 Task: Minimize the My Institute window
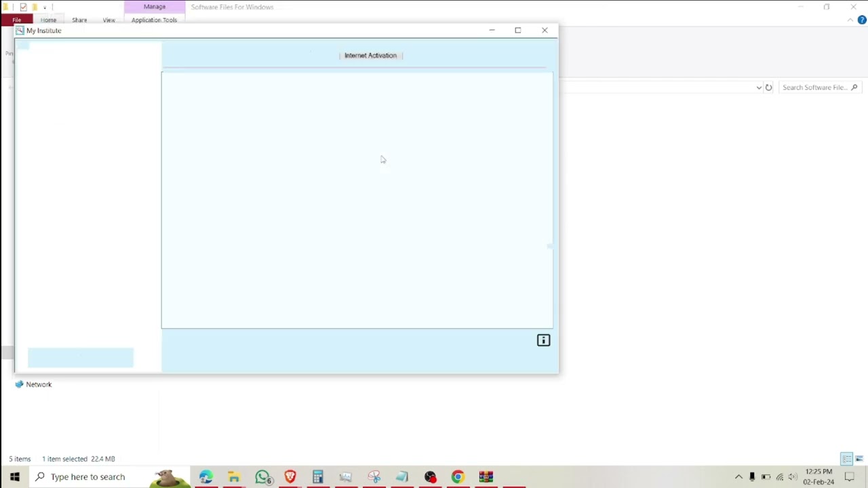coord(492,30)
